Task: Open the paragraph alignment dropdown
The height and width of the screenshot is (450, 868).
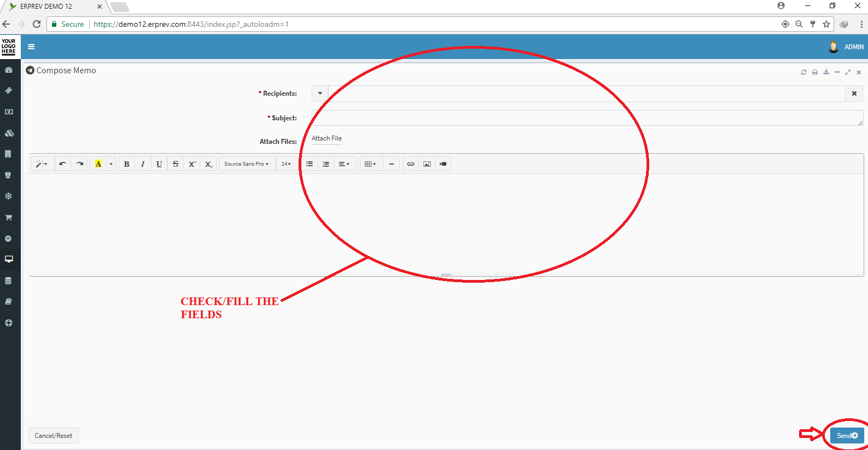Action: 345,163
